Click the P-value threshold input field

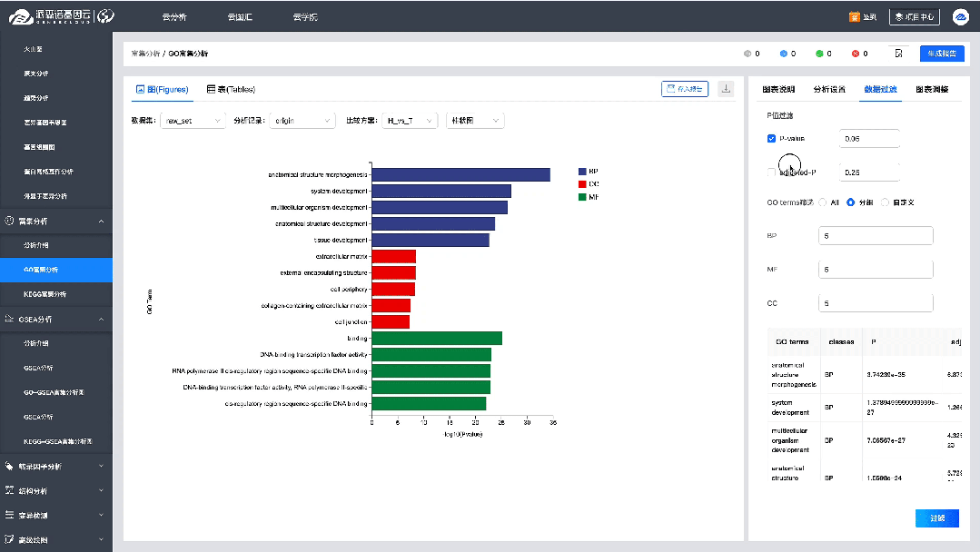click(x=869, y=139)
